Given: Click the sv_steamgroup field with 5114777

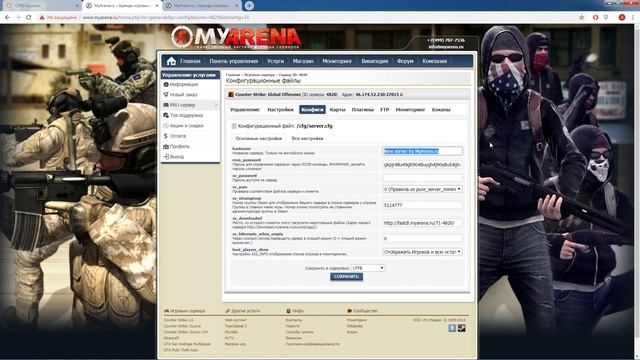Looking at the screenshot, I should 422,205.
